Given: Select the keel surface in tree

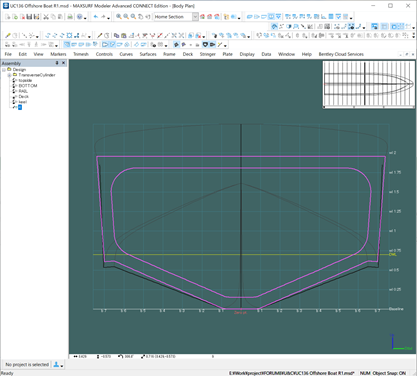Looking at the screenshot, I should tap(23, 102).
